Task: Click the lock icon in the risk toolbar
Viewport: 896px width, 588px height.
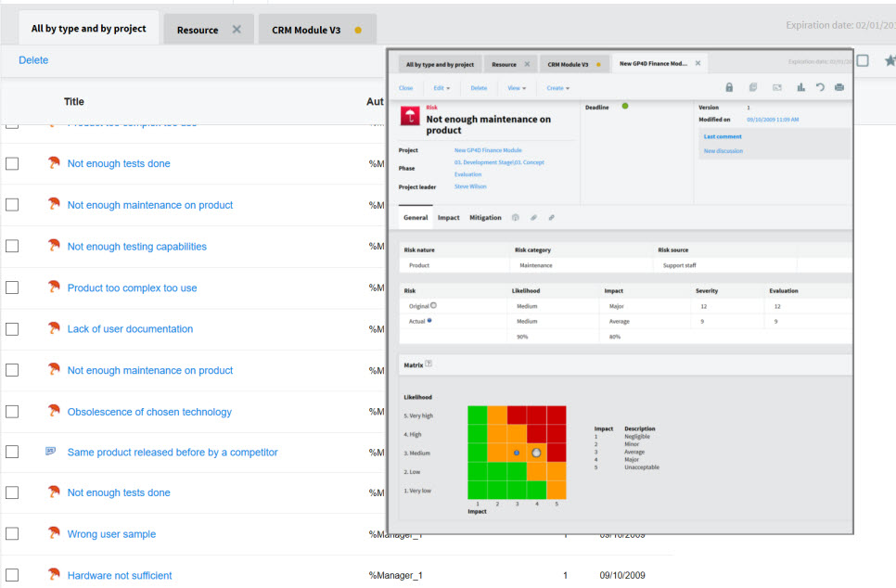Action: click(729, 87)
